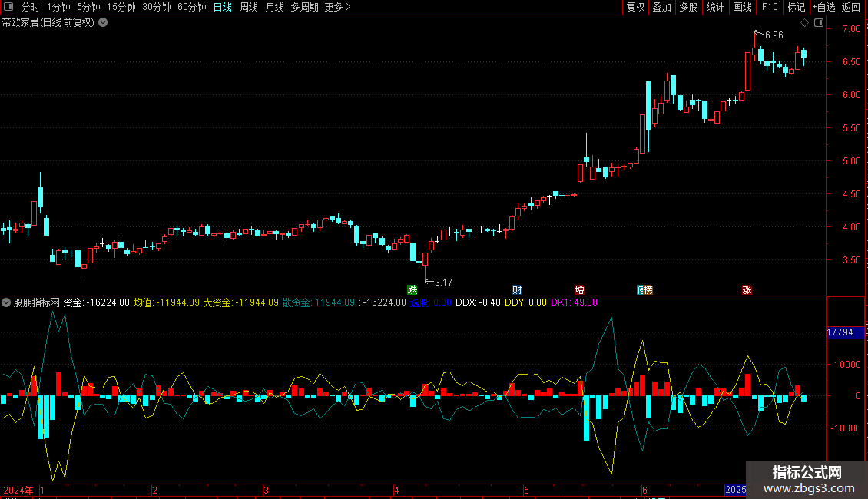Click the DK1 49.00 label
Viewport: 868px width, 499px height.
click(x=574, y=302)
